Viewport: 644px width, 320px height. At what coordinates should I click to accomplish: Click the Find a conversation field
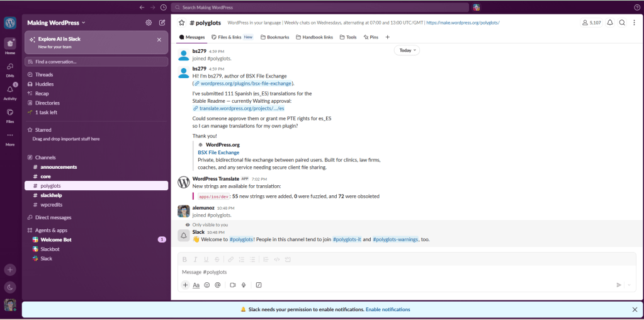96,62
